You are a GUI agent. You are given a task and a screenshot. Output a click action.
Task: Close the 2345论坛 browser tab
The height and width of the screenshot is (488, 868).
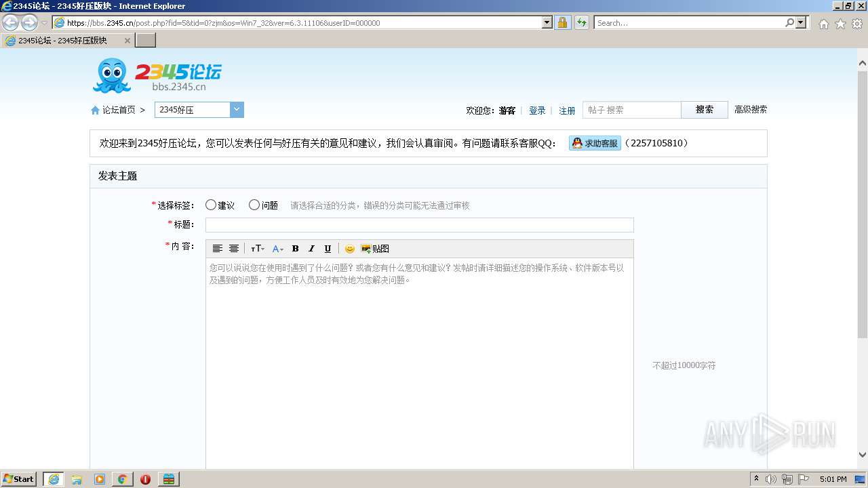point(127,41)
